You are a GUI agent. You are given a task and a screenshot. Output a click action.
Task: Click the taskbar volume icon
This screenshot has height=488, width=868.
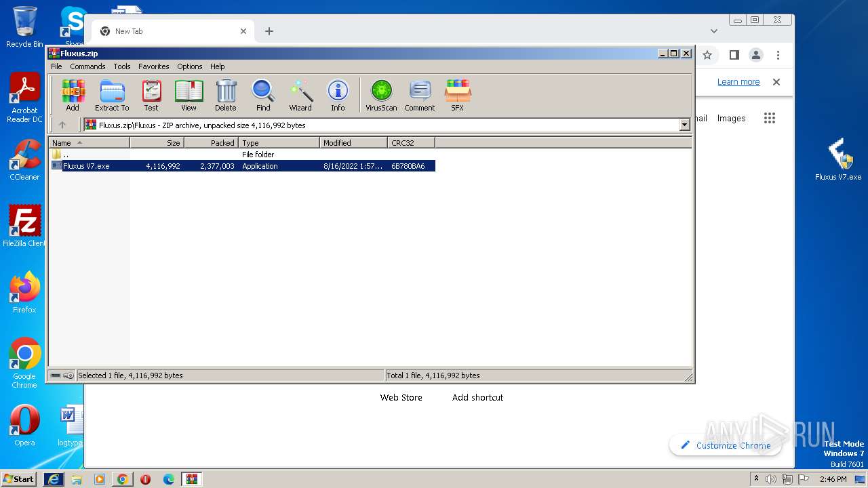771,479
